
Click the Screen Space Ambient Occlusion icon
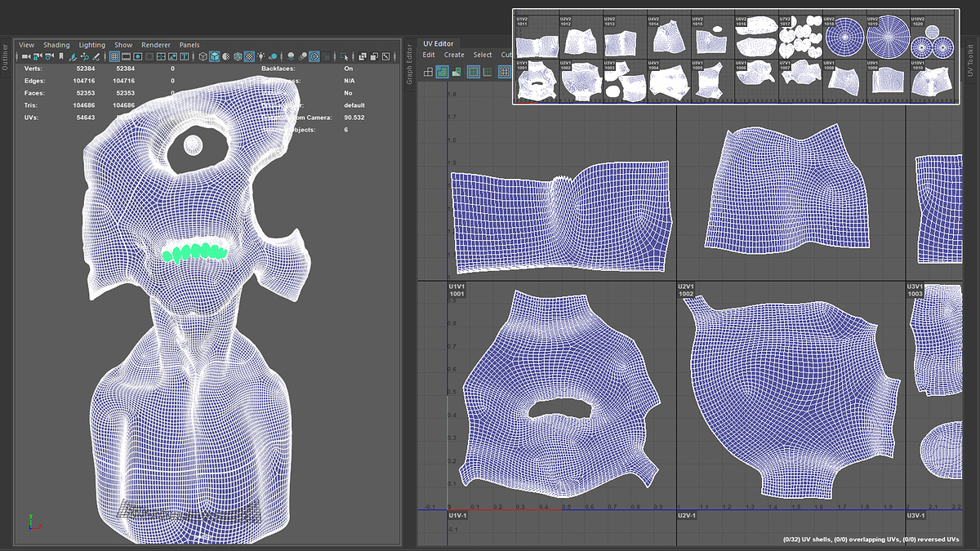[x=291, y=56]
